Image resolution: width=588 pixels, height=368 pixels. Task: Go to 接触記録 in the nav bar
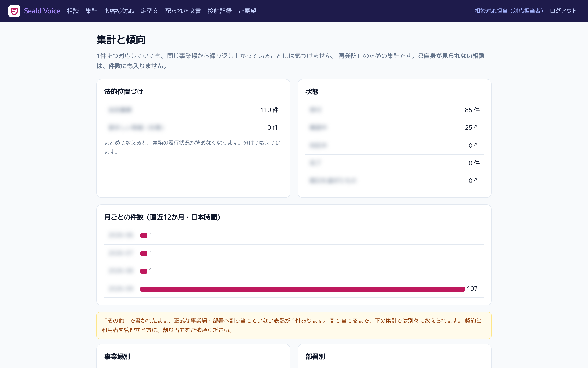[x=220, y=11]
